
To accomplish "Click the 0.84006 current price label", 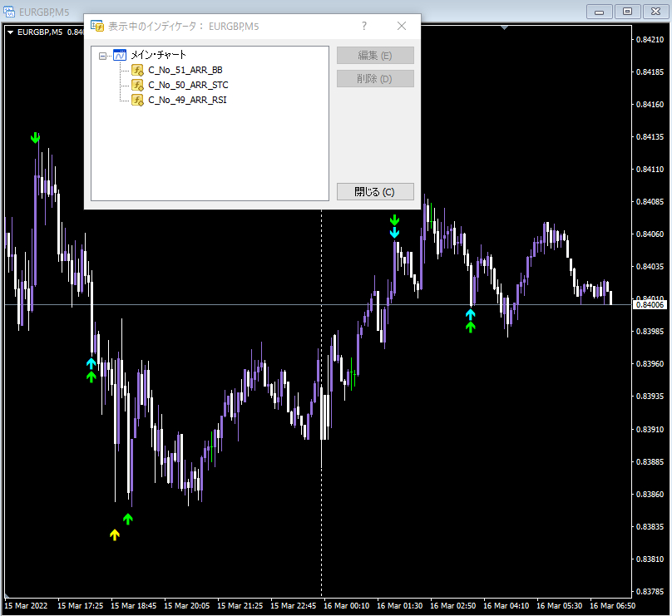I will tap(650, 304).
